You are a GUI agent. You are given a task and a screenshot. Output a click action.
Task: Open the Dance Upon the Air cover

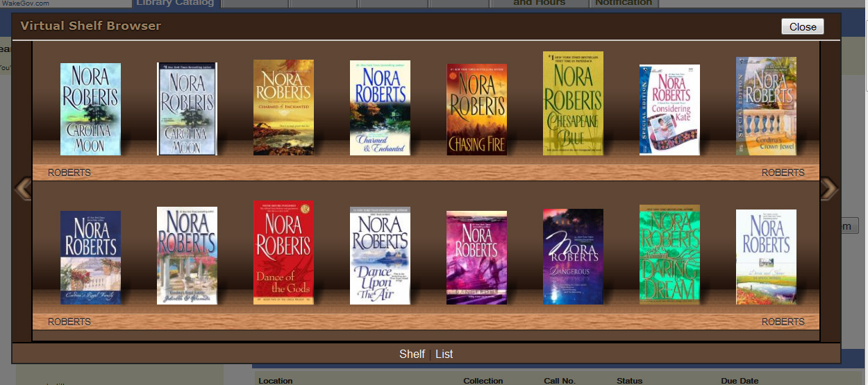click(x=380, y=255)
